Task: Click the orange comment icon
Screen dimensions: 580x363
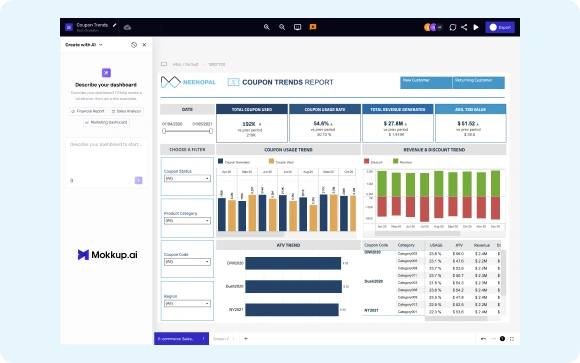Action: point(313,27)
